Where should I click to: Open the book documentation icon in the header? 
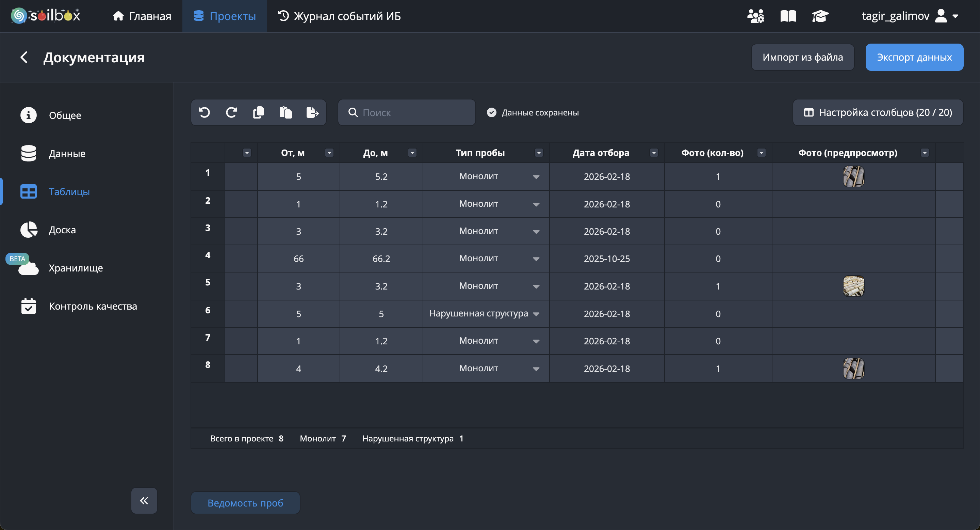(788, 16)
